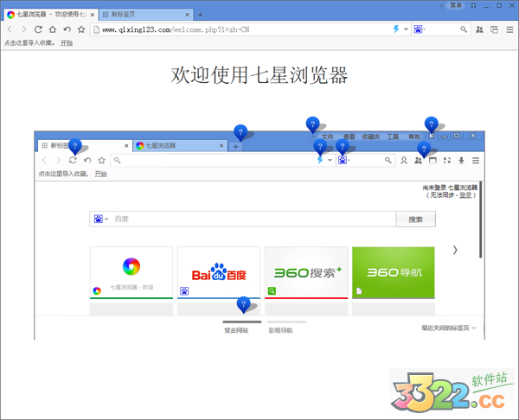
Task: Click the page icon in the address bar
Action: (x=96, y=29)
